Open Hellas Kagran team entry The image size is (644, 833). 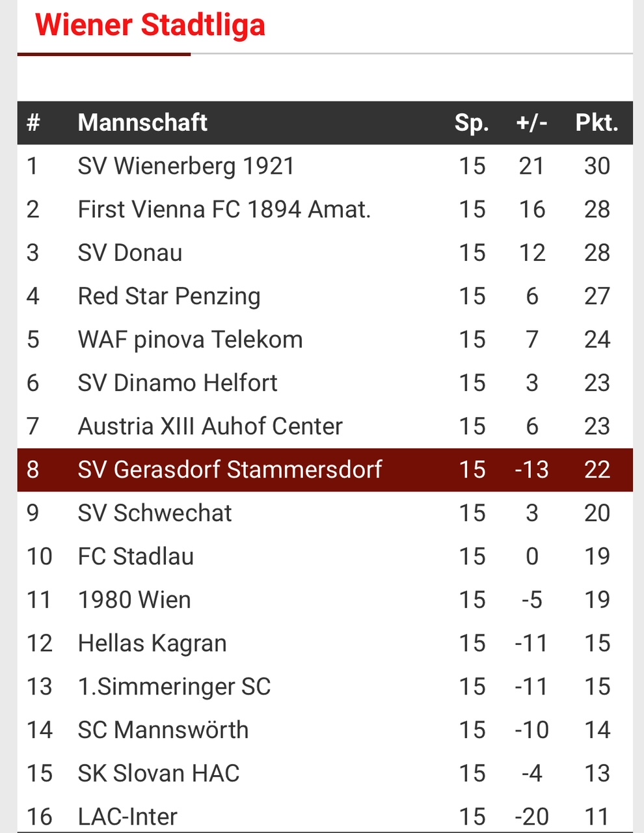[x=325, y=643]
